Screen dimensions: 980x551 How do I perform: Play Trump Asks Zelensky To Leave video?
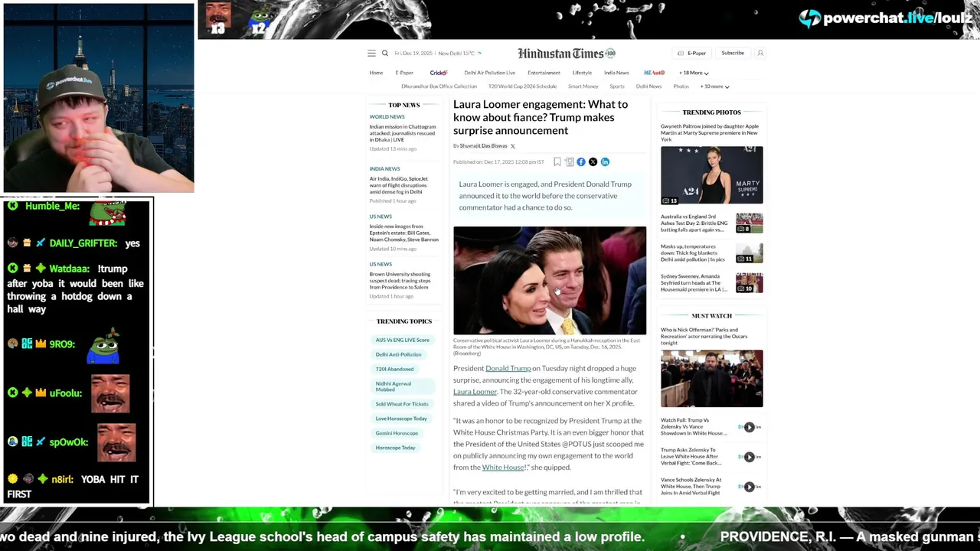[x=749, y=457]
